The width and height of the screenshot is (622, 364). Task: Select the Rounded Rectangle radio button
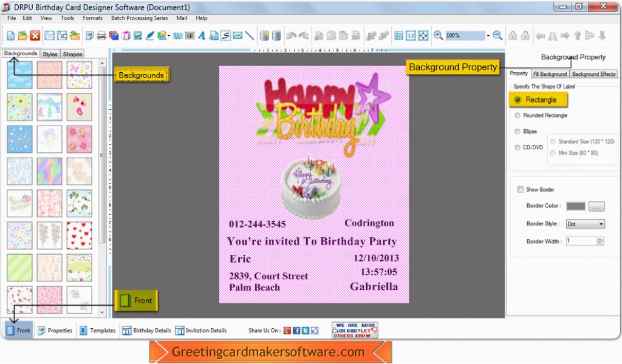(x=518, y=116)
